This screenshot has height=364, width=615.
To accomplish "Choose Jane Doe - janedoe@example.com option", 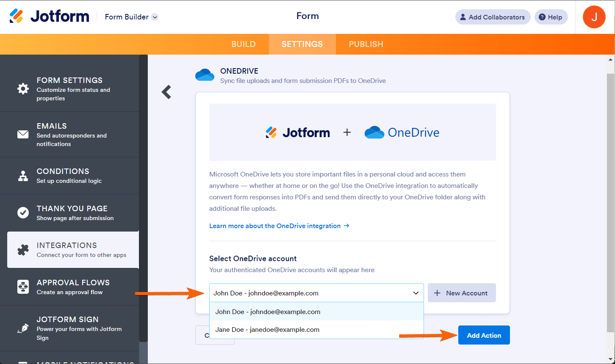I will 317,329.
